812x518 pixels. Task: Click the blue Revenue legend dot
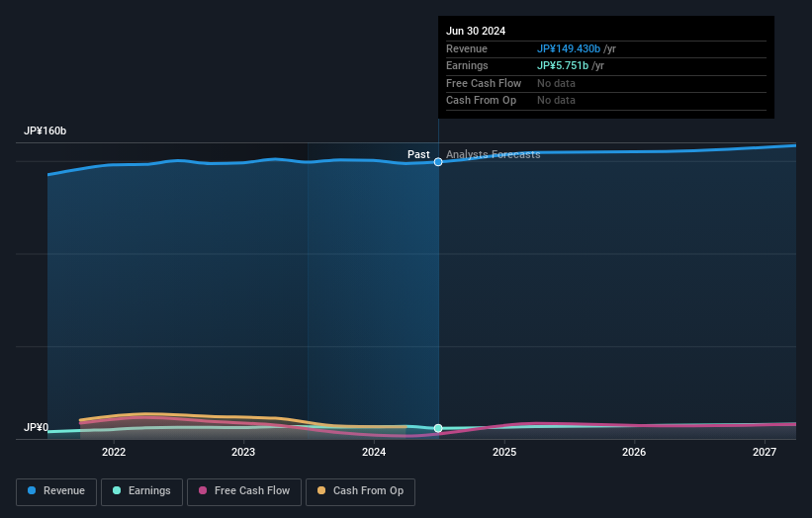tap(32, 490)
